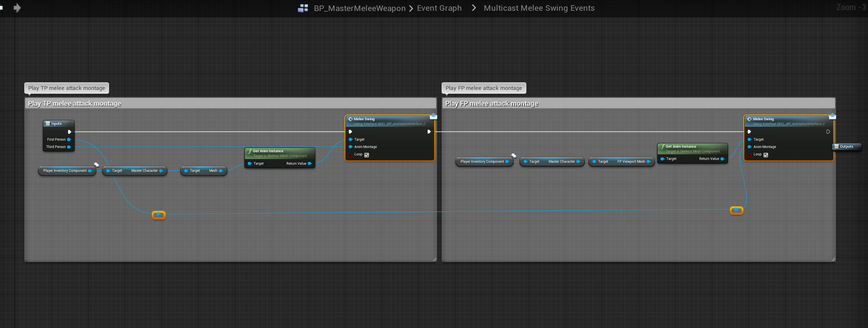868x328 pixels.
Task: Select Play TP melee attack montage bubble
Action: tap(66, 88)
